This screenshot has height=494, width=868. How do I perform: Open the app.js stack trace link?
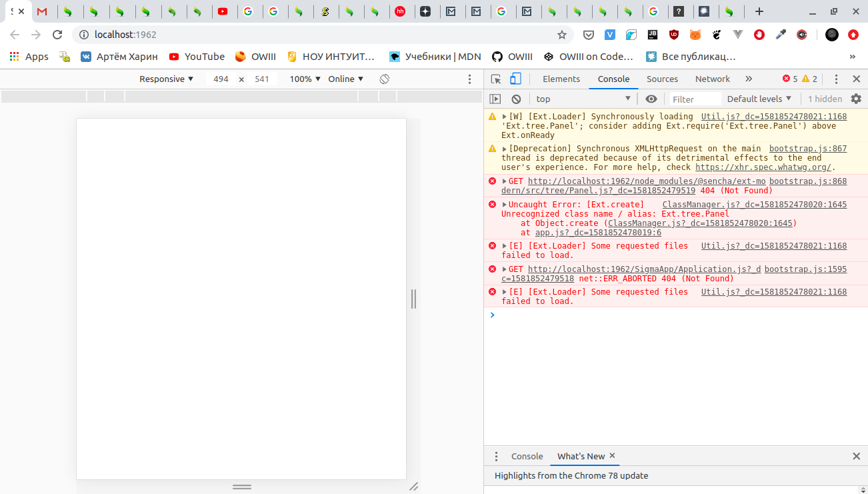(598, 233)
